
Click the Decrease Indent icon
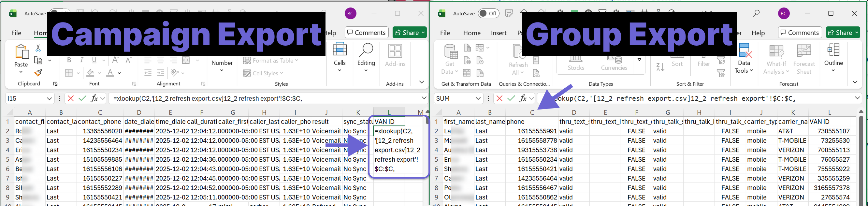coord(148,73)
